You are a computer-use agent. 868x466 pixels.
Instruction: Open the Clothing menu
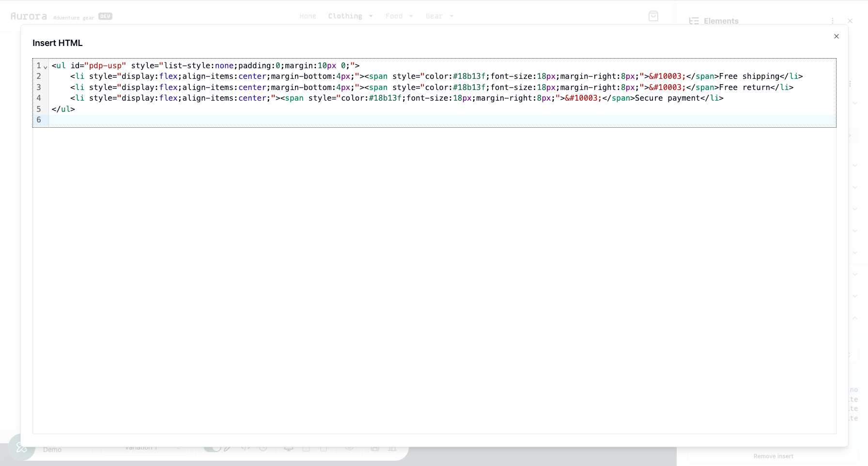pos(345,16)
